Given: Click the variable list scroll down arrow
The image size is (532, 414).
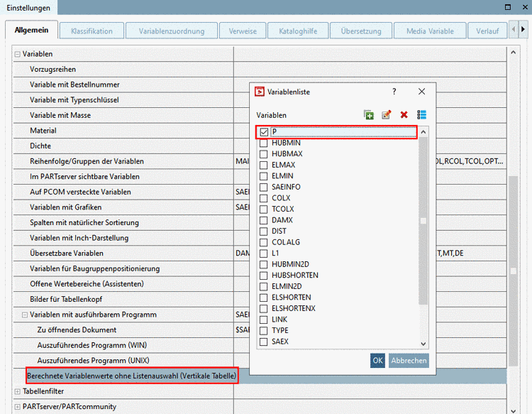Looking at the screenshot, I should click(x=423, y=344).
